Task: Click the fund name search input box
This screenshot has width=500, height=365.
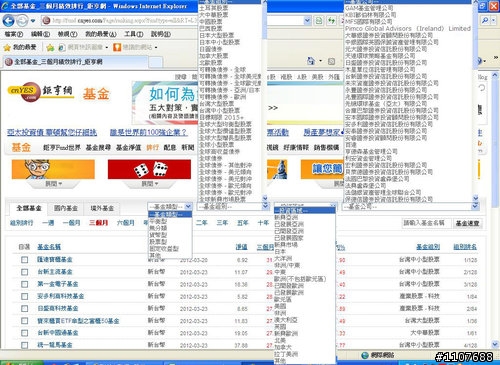Action: (x=427, y=223)
